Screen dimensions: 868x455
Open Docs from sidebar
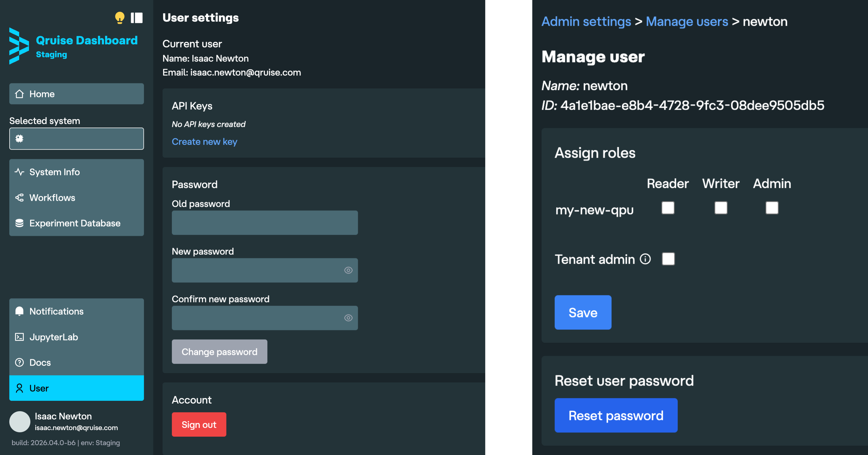pos(77,362)
